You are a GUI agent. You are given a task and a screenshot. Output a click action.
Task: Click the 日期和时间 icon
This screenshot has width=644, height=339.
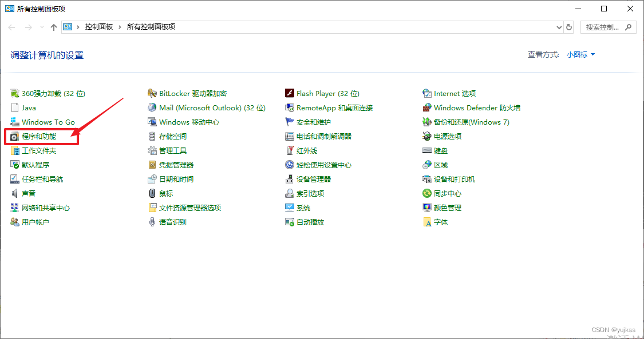tap(152, 179)
